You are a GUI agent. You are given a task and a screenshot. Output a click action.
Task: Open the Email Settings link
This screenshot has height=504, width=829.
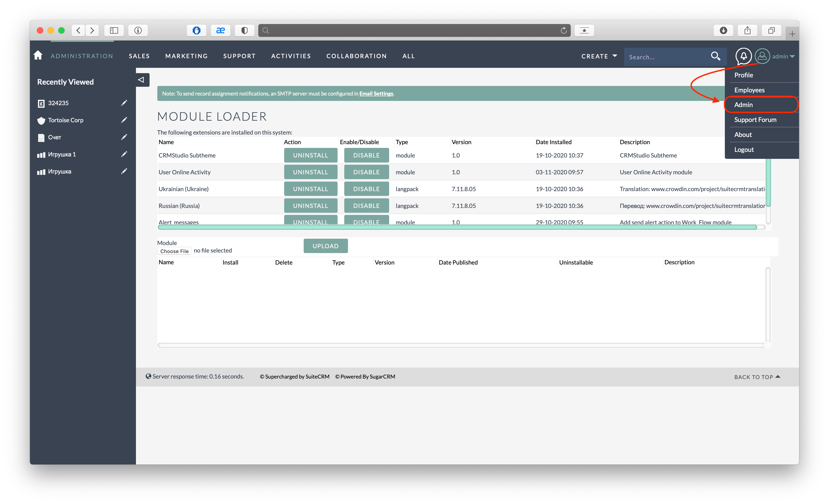(376, 93)
